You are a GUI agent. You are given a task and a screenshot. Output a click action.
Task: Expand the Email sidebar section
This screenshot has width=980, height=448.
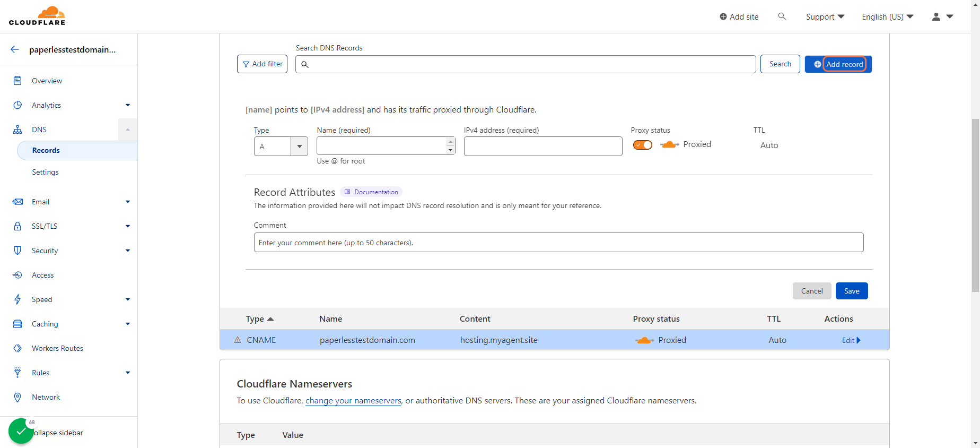pos(128,202)
